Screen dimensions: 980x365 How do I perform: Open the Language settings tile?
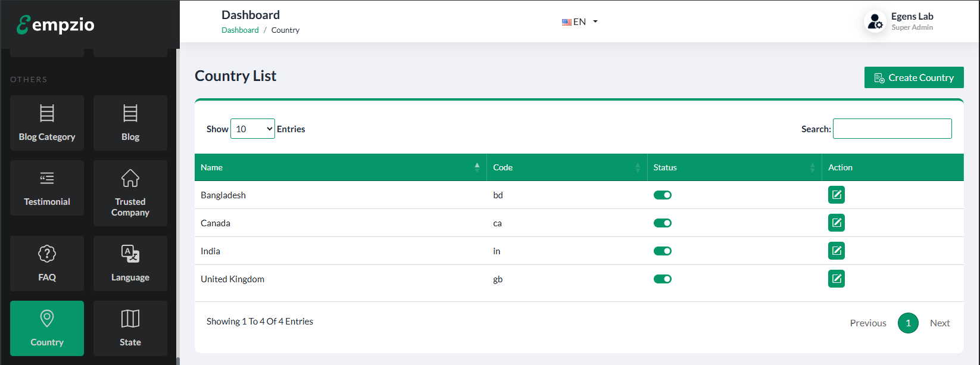[x=130, y=263]
